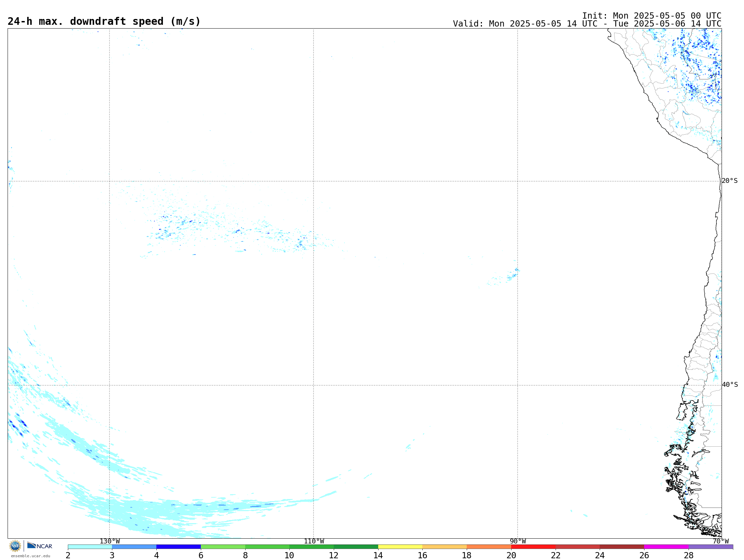Click the NSF logo icon

click(15, 546)
